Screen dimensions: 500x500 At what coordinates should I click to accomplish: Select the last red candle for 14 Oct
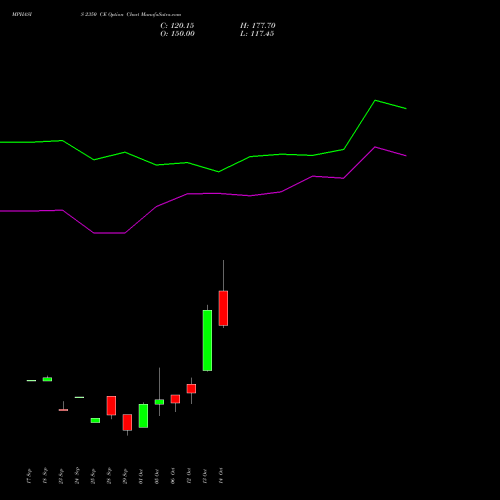(x=223, y=308)
